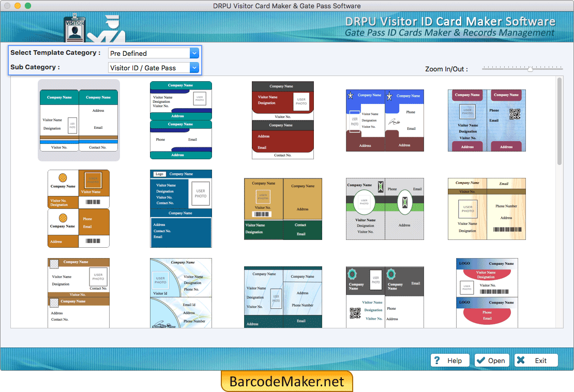
Task: Click the Help button
Action: 450,360
